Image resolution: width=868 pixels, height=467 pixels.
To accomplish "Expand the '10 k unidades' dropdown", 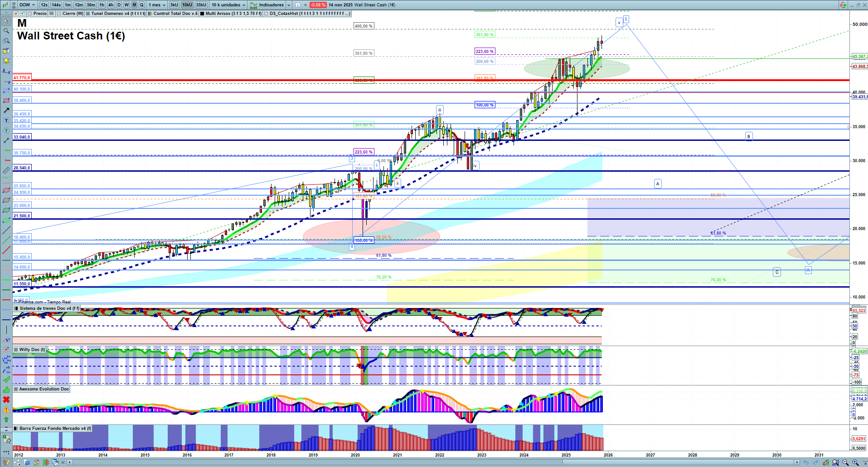I will click(x=228, y=5).
